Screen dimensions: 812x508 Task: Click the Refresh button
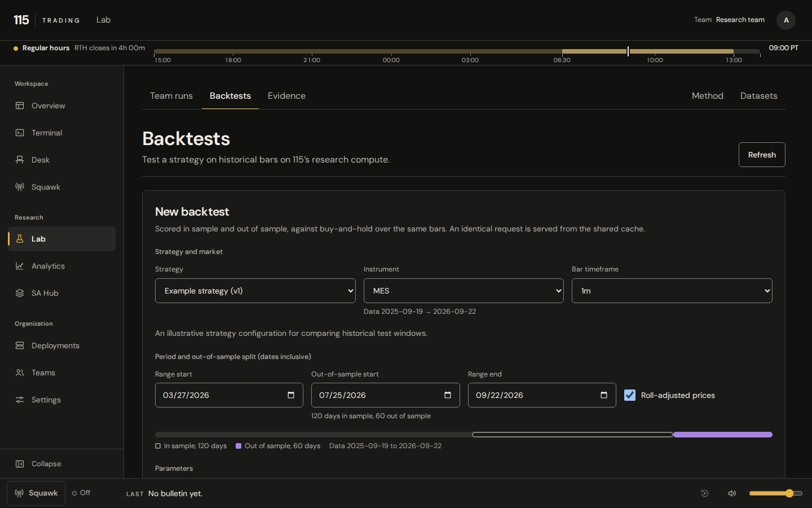(x=762, y=155)
